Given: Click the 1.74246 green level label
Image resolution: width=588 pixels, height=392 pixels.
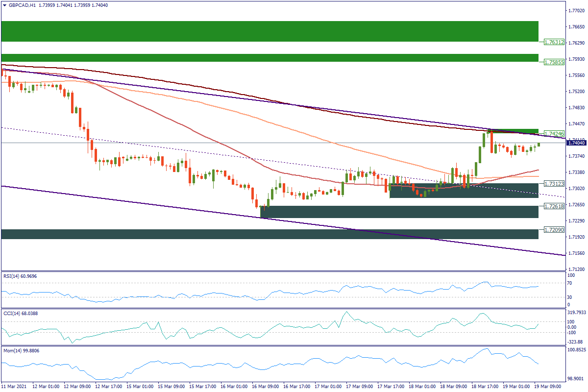Looking at the screenshot, I should tap(554, 134).
